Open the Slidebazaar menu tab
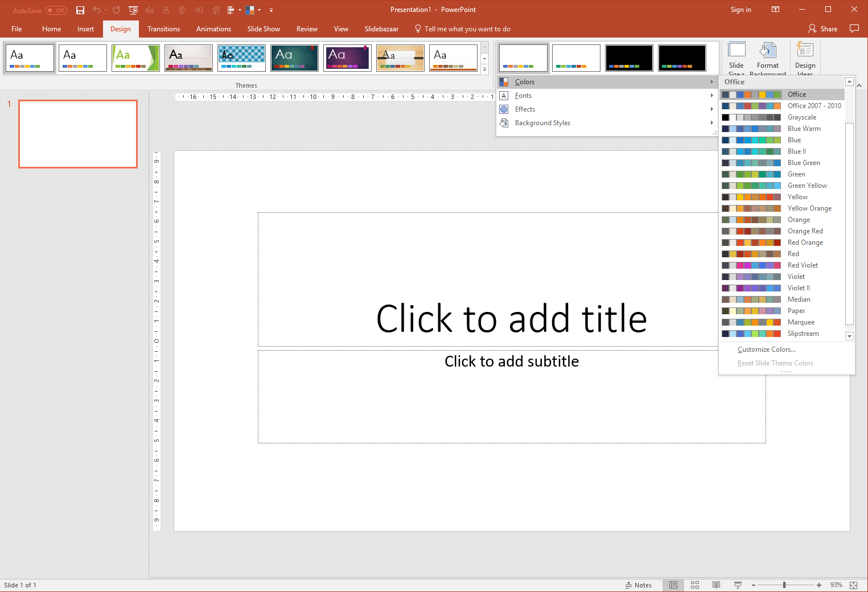The image size is (868, 592). pyautogui.click(x=381, y=28)
